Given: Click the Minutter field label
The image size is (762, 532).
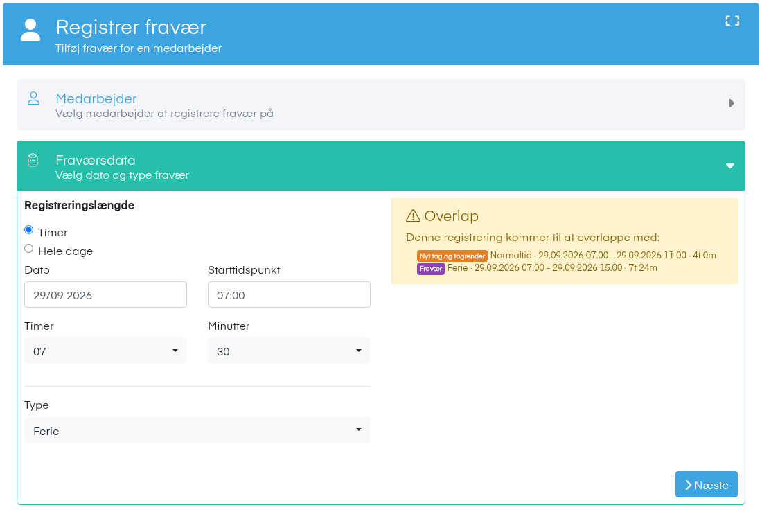Looking at the screenshot, I should click(x=229, y=326).
